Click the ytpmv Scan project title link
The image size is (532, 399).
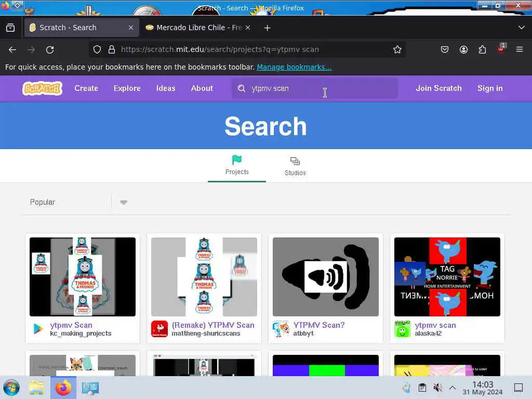[71, 325]
